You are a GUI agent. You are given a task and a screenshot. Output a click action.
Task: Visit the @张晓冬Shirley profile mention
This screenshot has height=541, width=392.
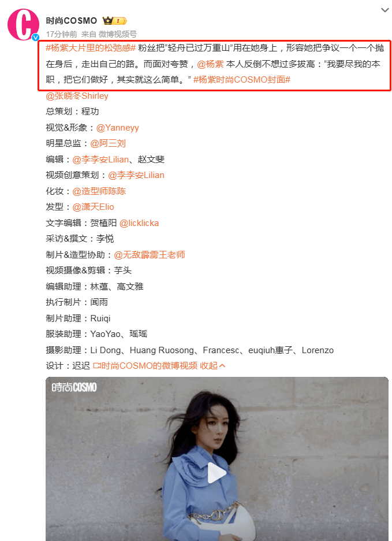[77, 95]
